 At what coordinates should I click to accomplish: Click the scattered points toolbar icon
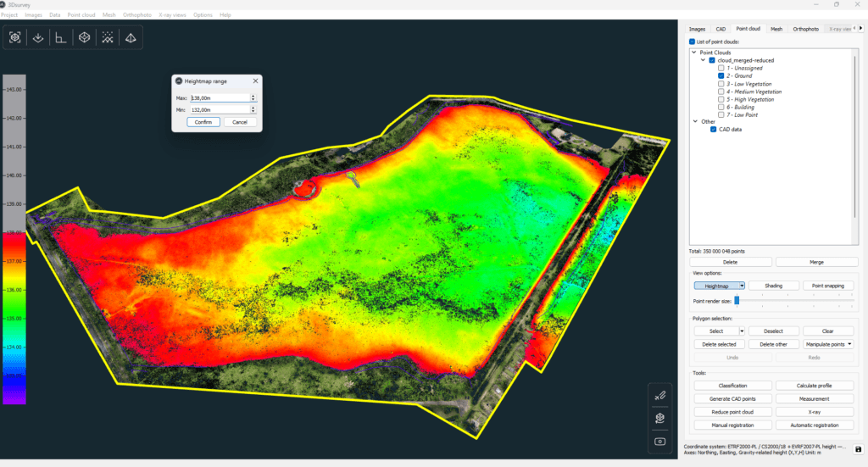tap(108, 37)
